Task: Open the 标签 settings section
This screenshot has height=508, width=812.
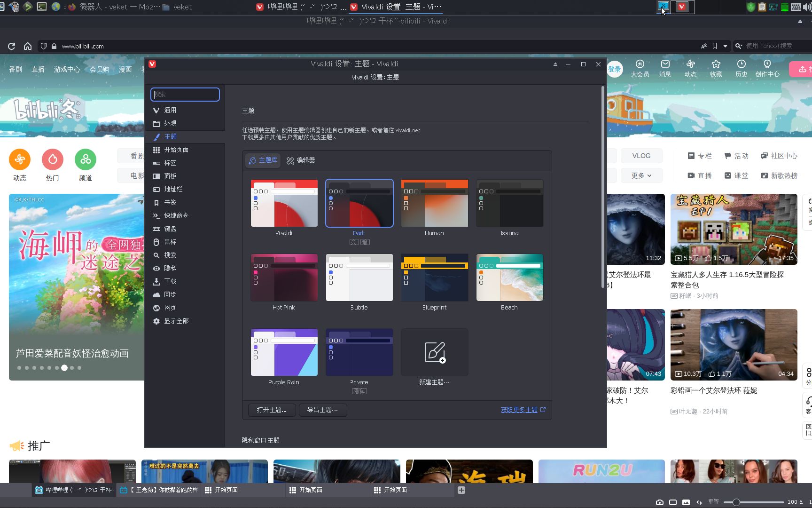Action: [185, 163]
